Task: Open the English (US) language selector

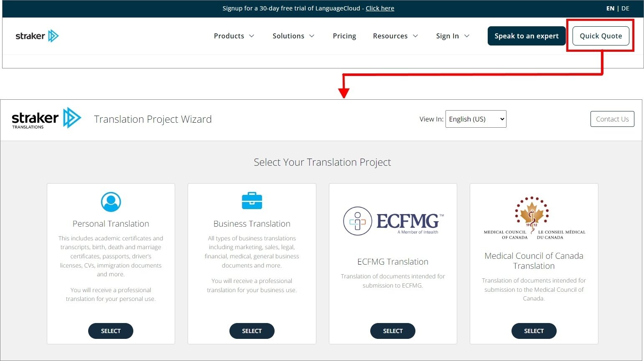Action: click(476, 119)
